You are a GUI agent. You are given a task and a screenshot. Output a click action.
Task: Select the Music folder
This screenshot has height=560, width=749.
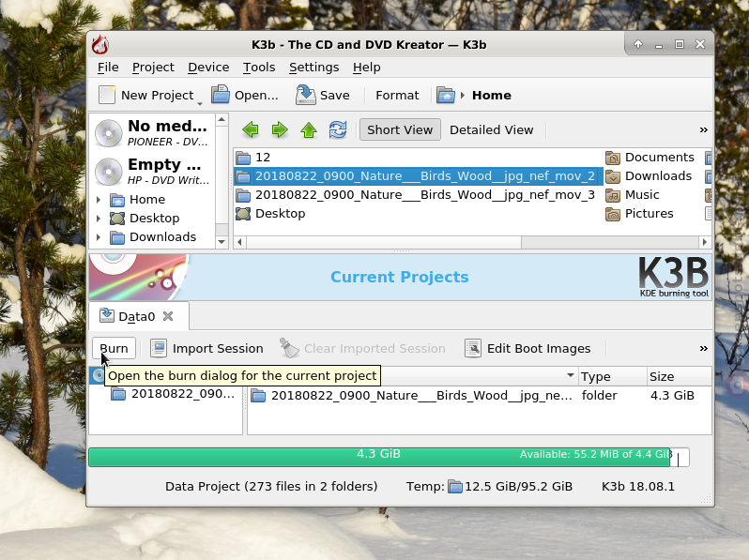pos(633,195)
